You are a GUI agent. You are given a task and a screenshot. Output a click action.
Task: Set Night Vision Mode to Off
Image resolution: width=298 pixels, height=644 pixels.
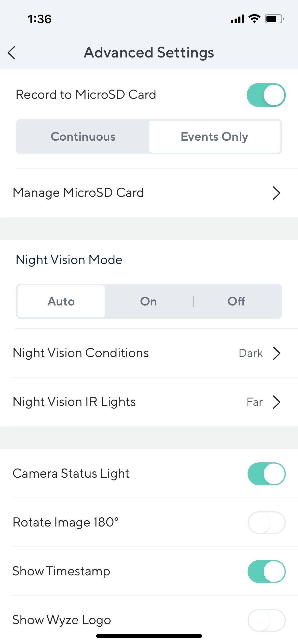pos(236,301)
